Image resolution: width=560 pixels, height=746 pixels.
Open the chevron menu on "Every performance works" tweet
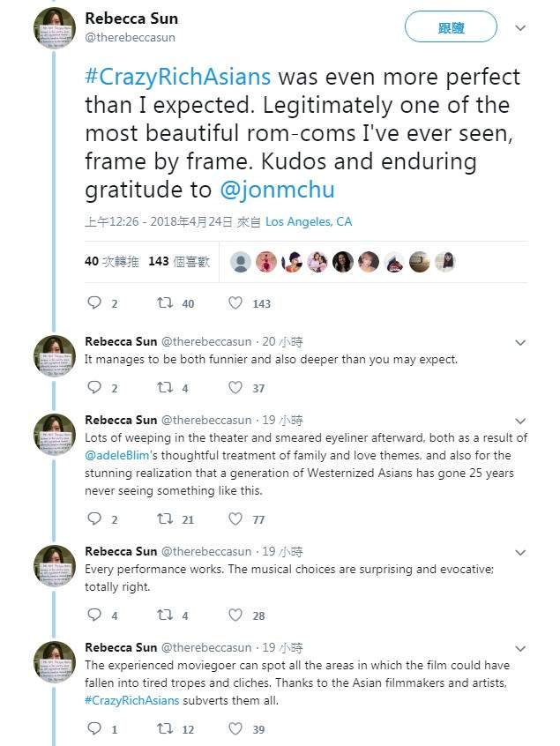click(x=520, y=553)
